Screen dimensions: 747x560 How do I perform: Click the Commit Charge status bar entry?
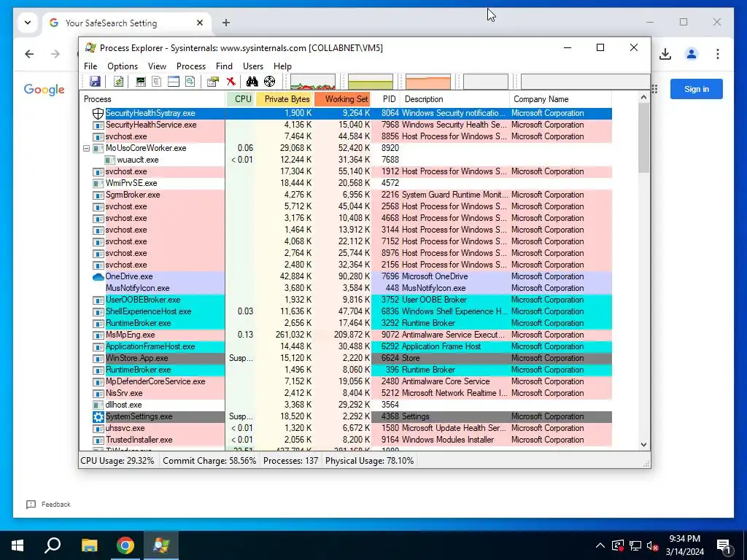coord(209,461)
